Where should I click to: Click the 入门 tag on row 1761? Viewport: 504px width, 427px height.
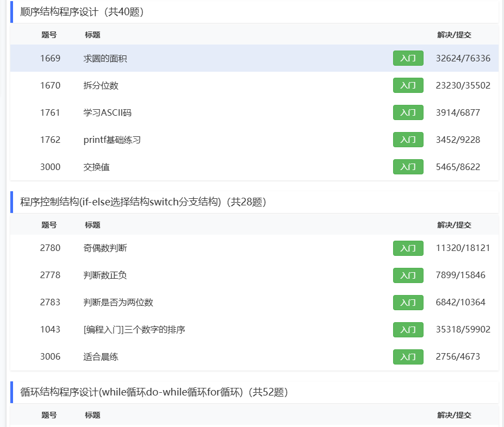(408, 112)
